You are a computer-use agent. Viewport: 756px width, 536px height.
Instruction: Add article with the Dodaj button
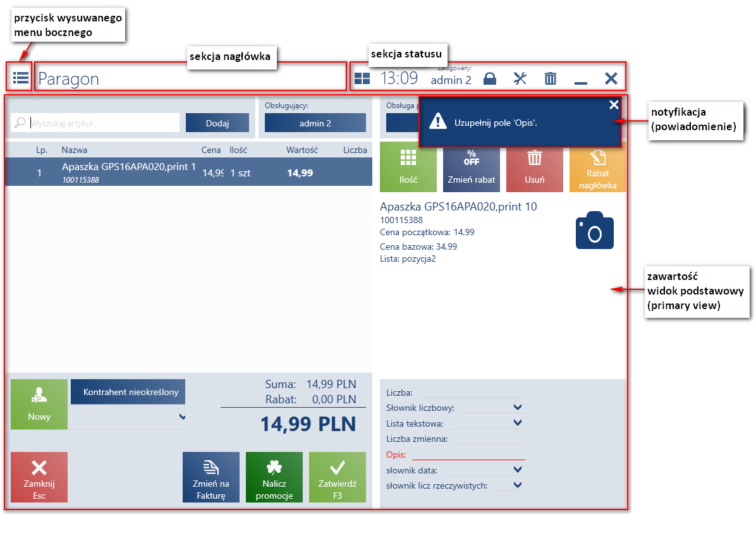[x=217, y=123]
